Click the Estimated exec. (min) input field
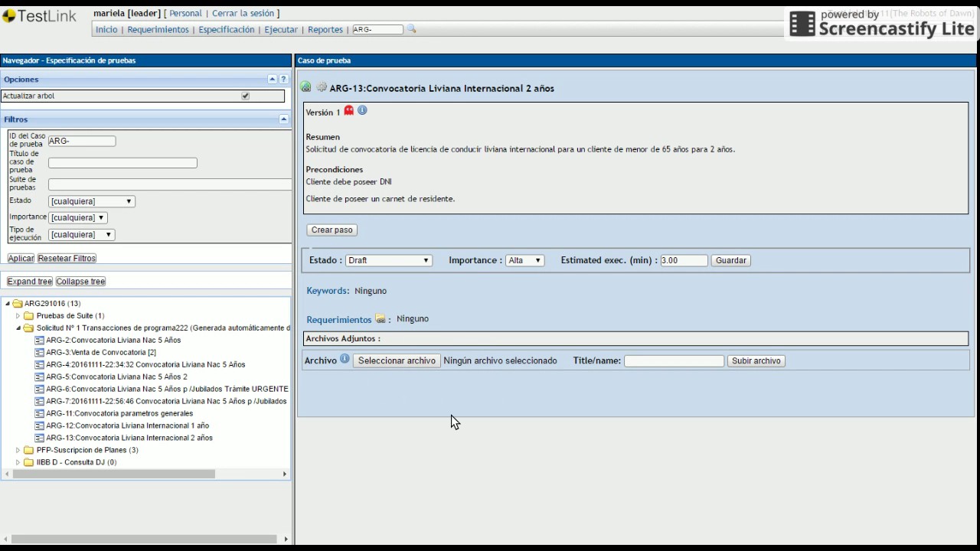Image resolution: width=980 pixels, height=551 pixels. point(684,260)
